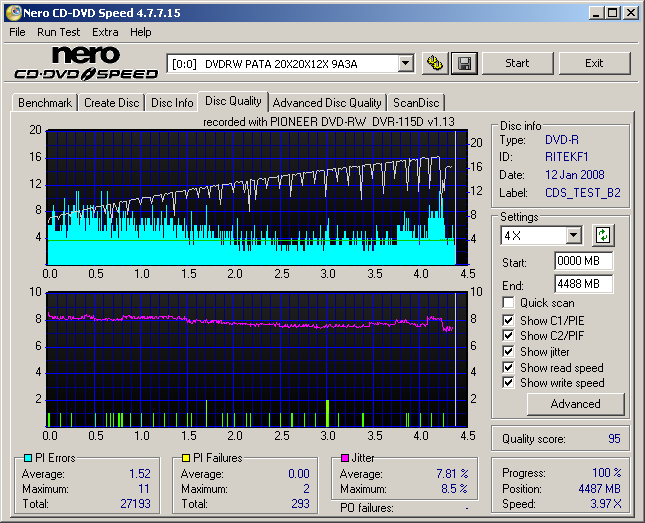The image size is (645, 523).
Task: Click the Speed value 3.97 X
Action: 606,504
